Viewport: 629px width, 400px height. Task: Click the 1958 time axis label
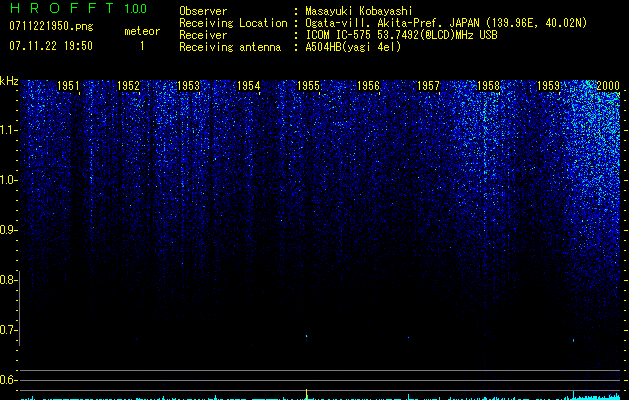click(488, 86)
